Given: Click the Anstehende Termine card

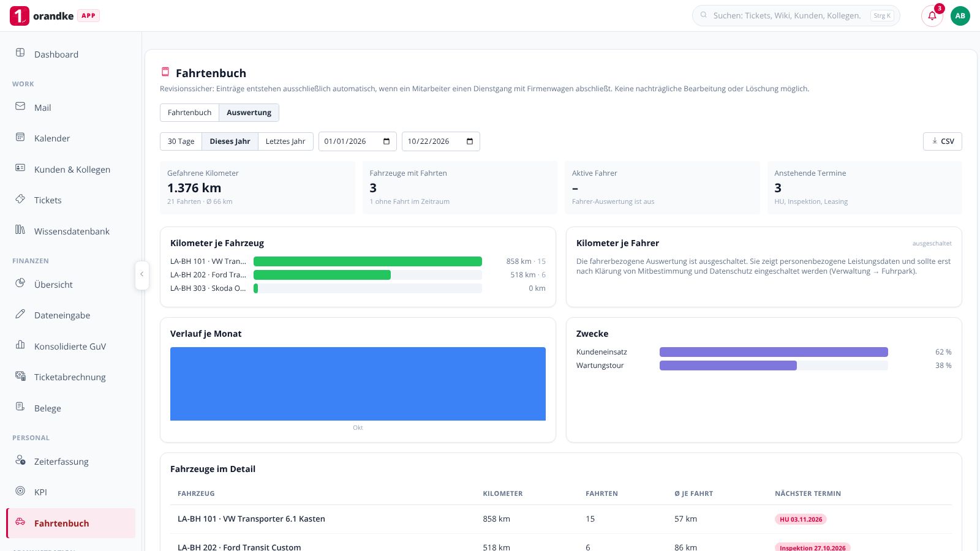Looking at the screenshot, I should [864, 187].
